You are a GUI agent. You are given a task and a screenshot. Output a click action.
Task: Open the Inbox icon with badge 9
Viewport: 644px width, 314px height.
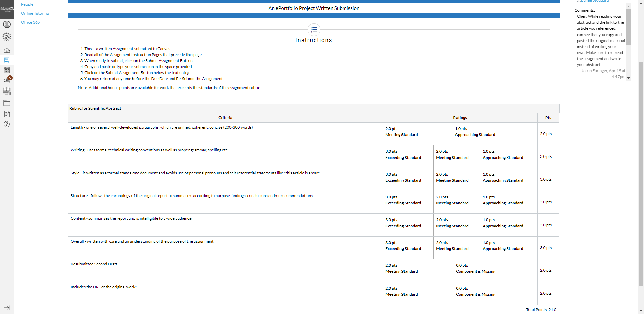7,80
